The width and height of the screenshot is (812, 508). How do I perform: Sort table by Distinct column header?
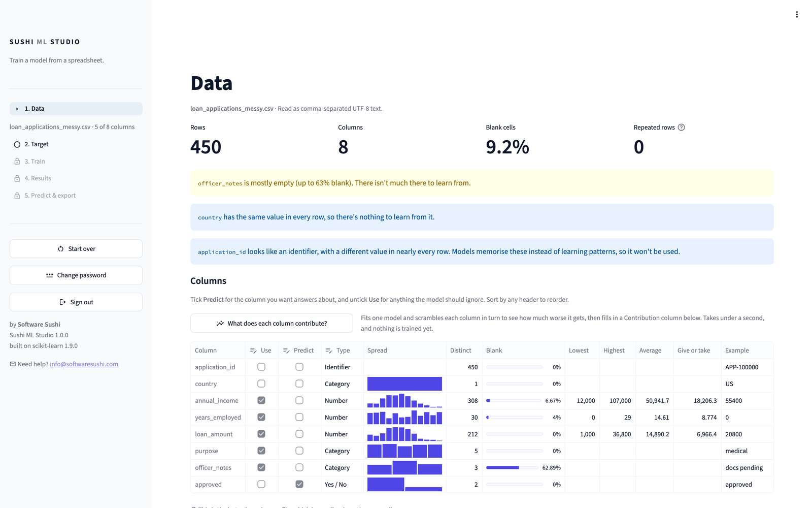point(464,351)
